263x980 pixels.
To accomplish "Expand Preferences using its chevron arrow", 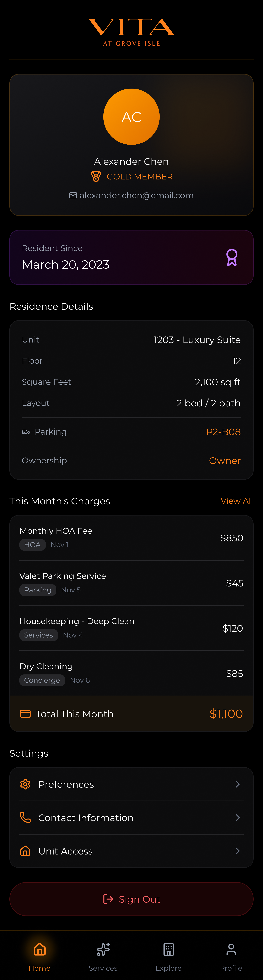I will click(237, 784).
